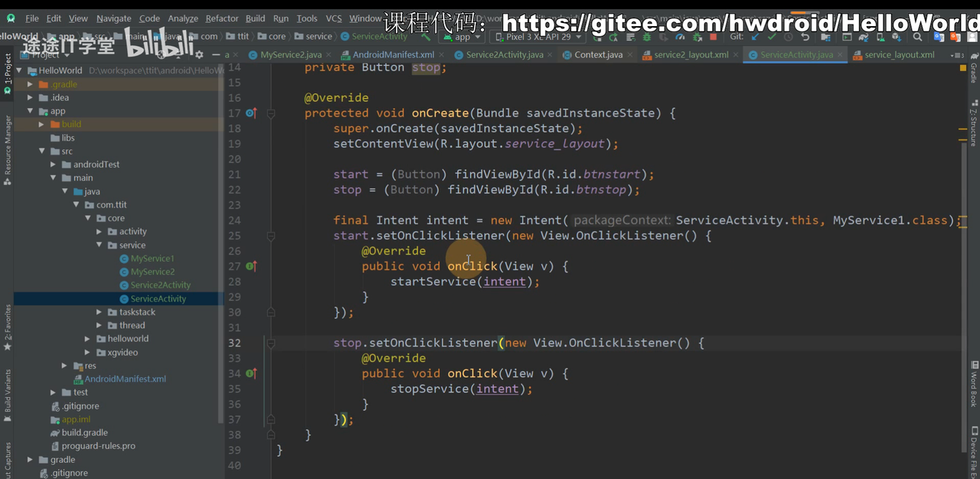This screenshot has height=479, width=980.
Task: Toggle the 2: Favorites tool window
Action: pos(7,327)
